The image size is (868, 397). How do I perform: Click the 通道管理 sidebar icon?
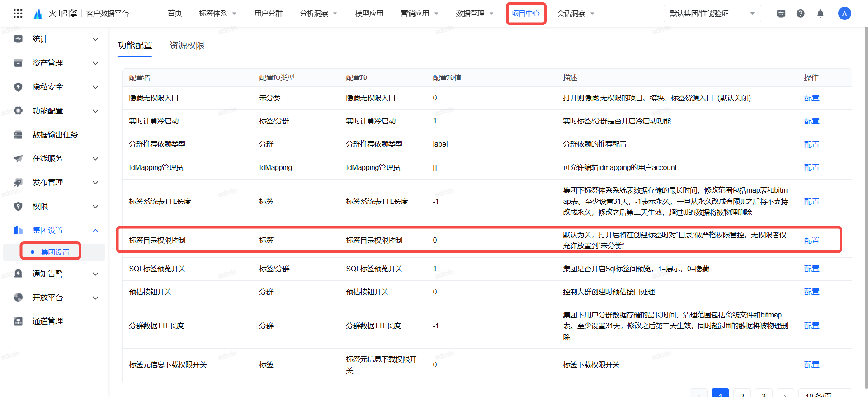tap(18, 321)
